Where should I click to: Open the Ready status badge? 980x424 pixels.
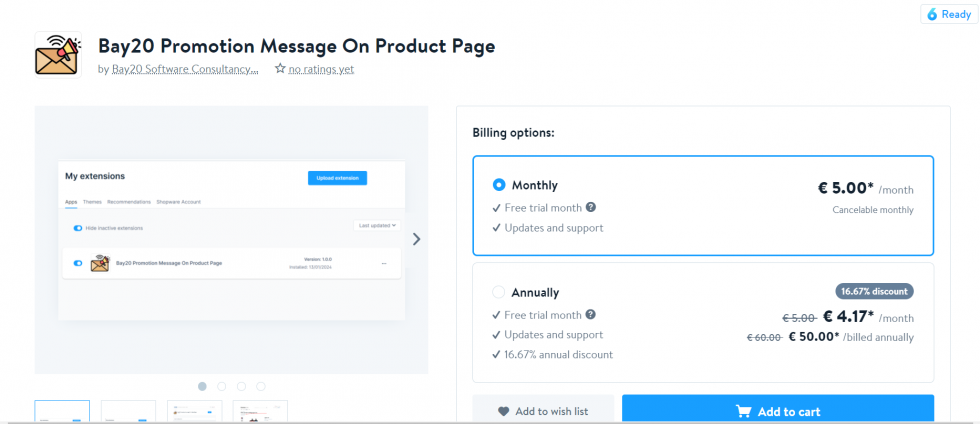click(948, 14)
